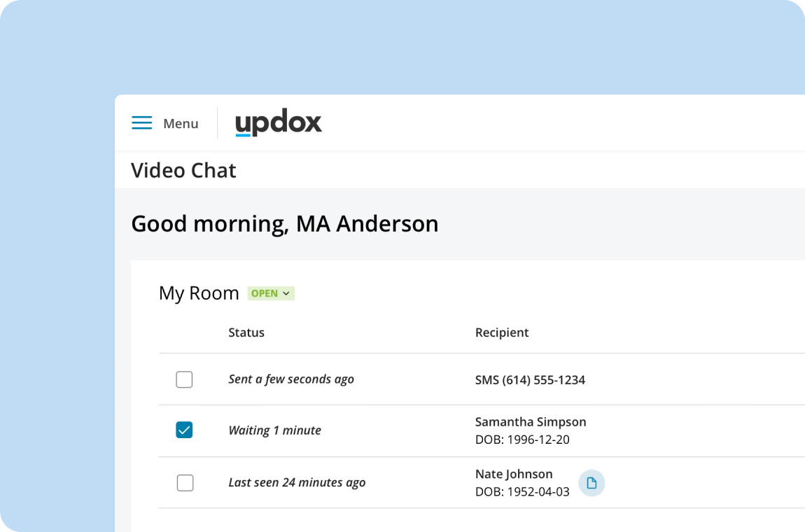
Task: Toggle My Room between open and closed
Action: (271, 293)
